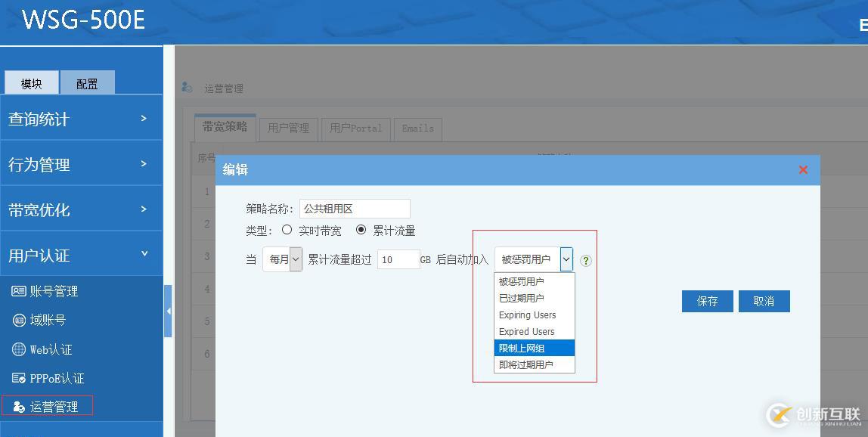This screenshot has height=437, width=868.
Task: Expand the 行为管理 menu section
Action: pyautogui.click(x=82, y=164)
